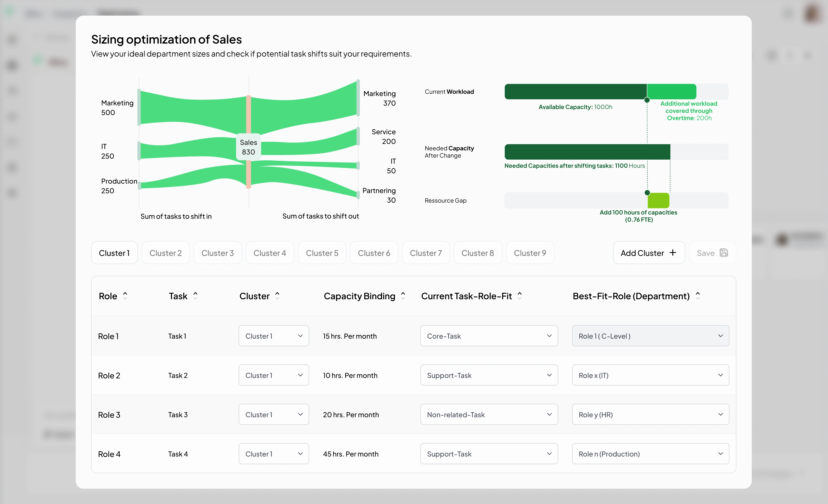Sort by Best-Fit-Role (Department) icon

[698, 296]
